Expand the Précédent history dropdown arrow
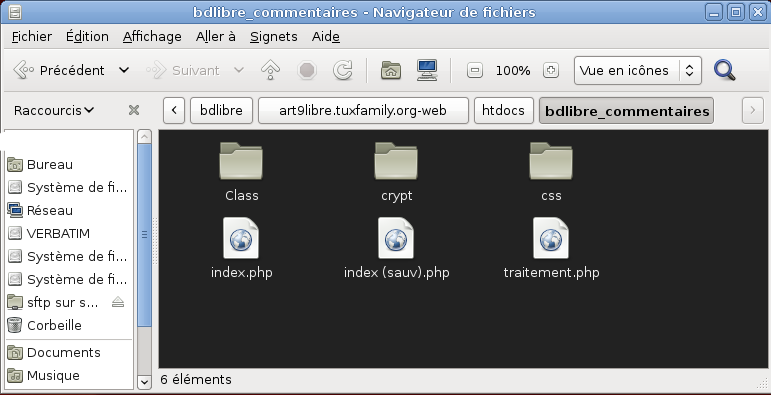The image size is (771, 395). pyautogui.click(x=124, y=70)
